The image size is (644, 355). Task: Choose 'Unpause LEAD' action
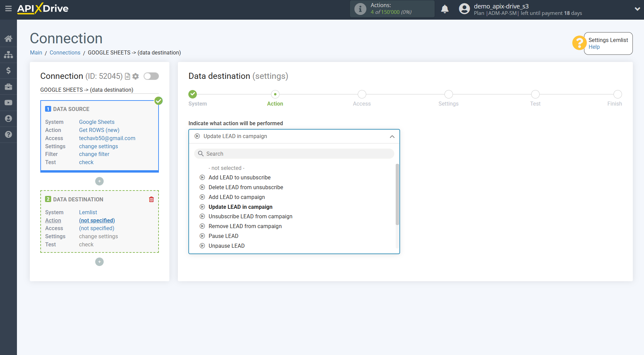click(x=227, y=246)
